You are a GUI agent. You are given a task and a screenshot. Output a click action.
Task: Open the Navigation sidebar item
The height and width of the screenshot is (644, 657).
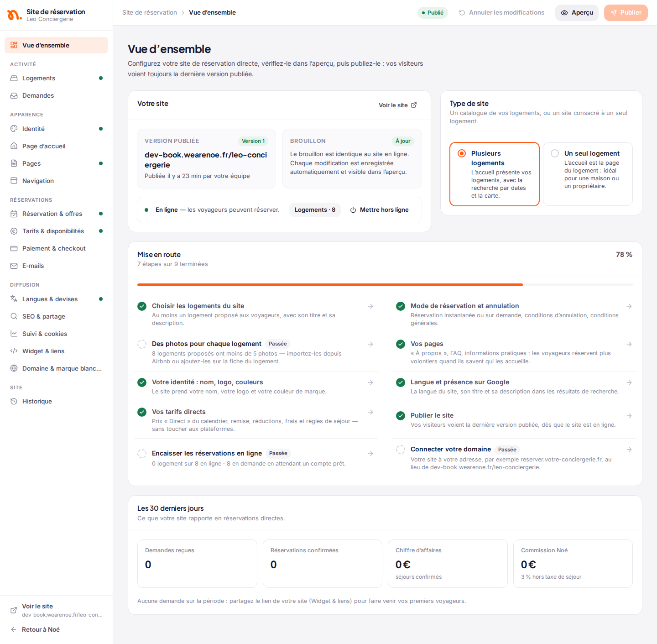point(56,181)
